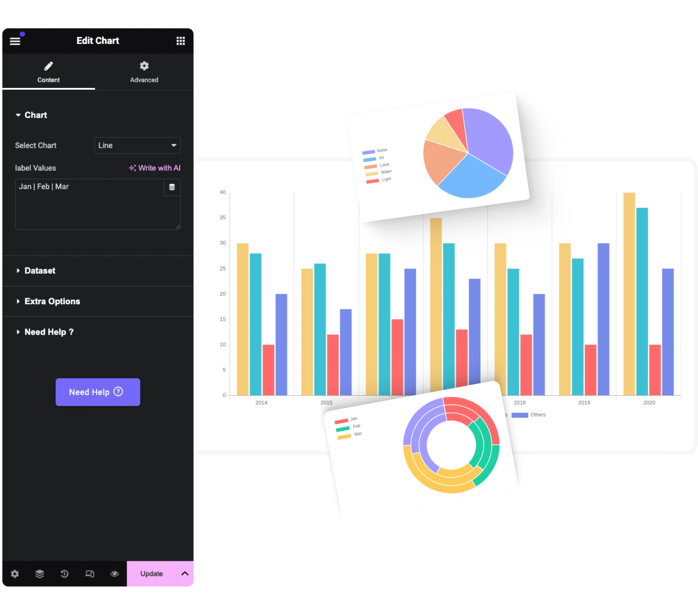Click the Need Help button
This screenshot has width=698, height=616.
coord(97,392)
